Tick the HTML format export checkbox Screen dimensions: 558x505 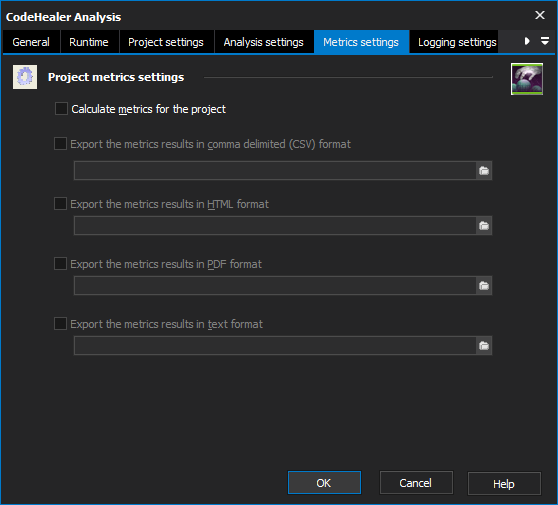point(60,204)
